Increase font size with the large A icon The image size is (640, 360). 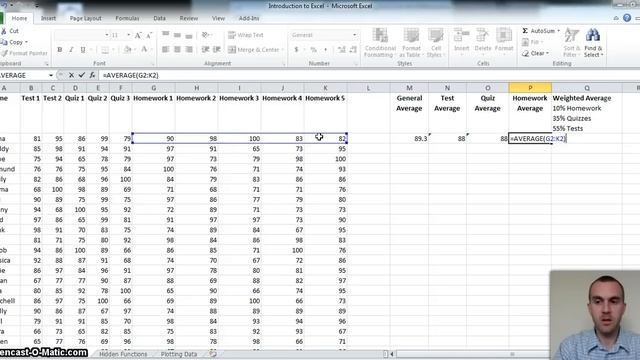pos(138,35)
